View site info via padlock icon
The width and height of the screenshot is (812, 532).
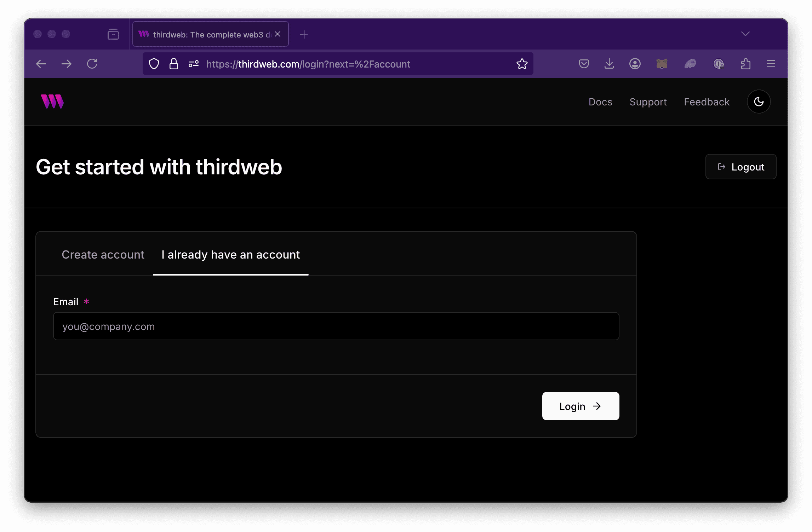point(173,64)
